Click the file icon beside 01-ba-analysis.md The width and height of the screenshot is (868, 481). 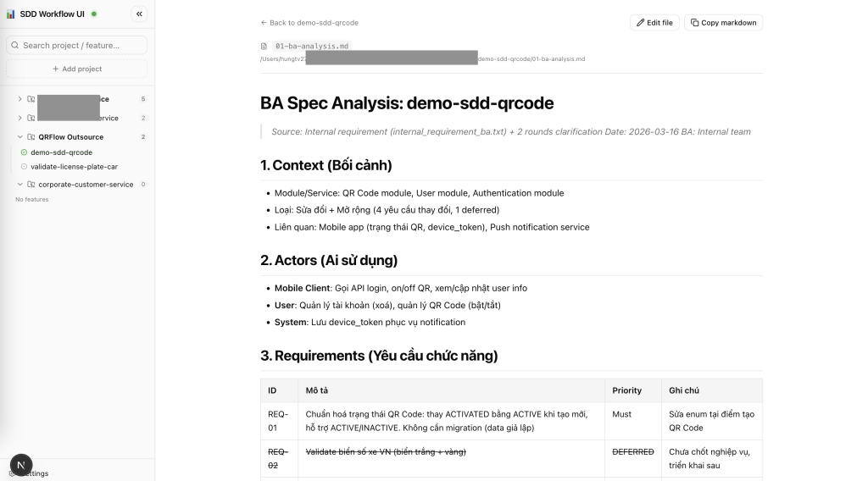(x=264, y=46)
